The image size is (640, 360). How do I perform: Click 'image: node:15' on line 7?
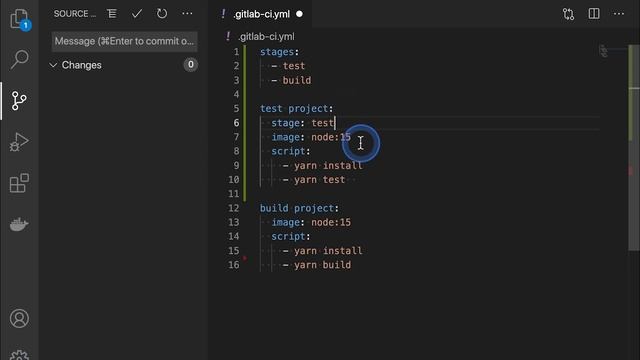click(311, 137)
